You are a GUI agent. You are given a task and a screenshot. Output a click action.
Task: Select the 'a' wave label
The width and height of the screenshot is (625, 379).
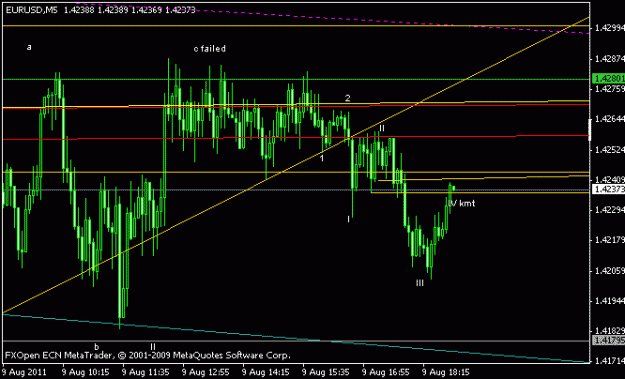(x=29, y=47)
